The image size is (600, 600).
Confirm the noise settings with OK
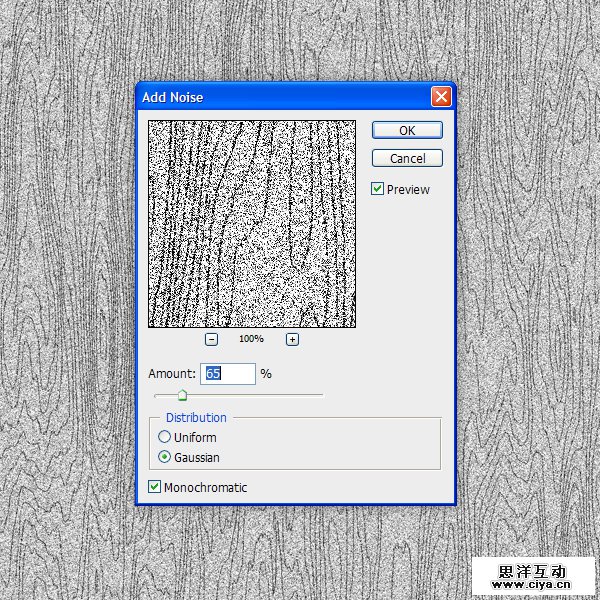407,130
